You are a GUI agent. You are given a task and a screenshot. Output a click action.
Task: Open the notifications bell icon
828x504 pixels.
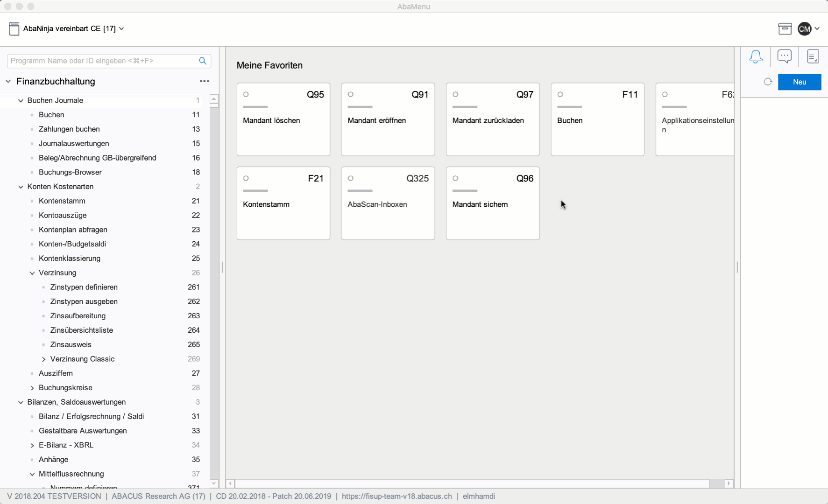[x=755, y=56]
